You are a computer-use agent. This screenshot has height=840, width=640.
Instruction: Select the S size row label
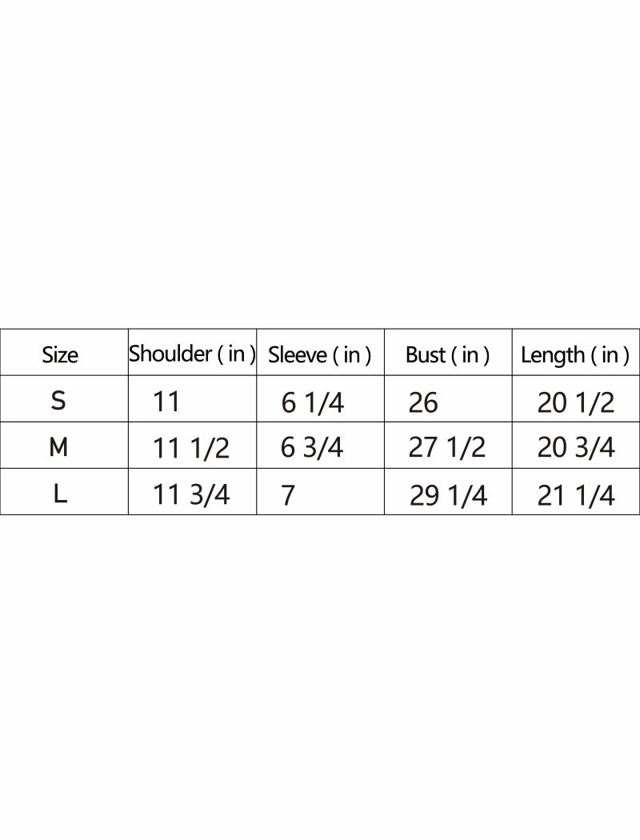coord(58,400)
